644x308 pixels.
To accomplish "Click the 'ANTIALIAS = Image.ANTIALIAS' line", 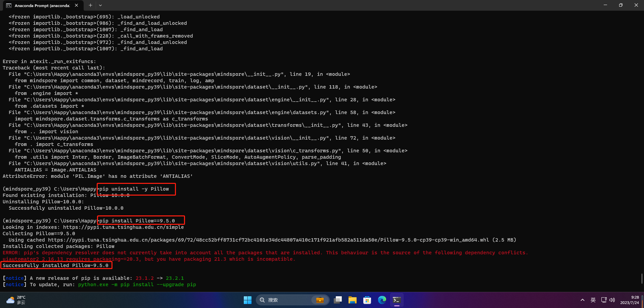I will (55, 170).
